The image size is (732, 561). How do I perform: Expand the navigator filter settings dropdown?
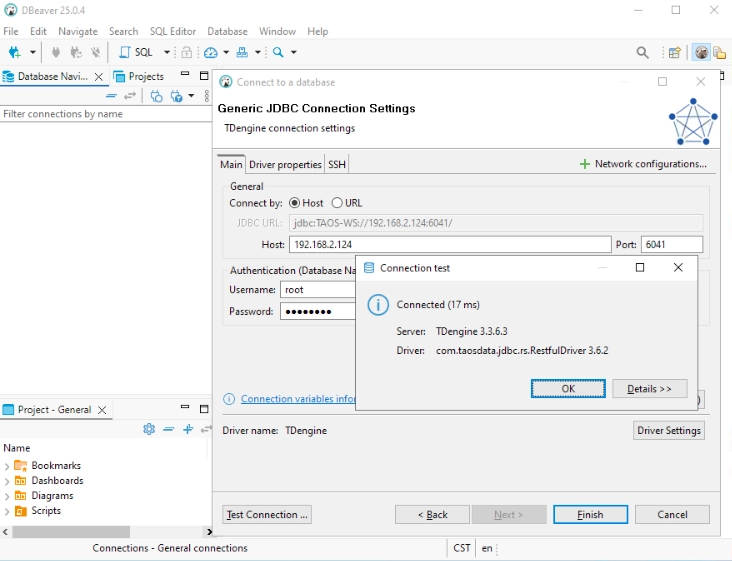coord(191,96)
